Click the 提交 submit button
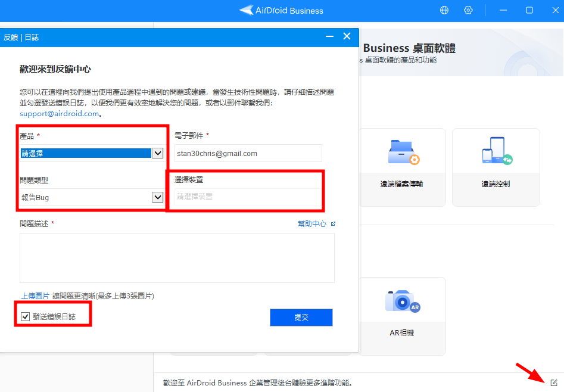The image size is (564, 392). [301, 317]
